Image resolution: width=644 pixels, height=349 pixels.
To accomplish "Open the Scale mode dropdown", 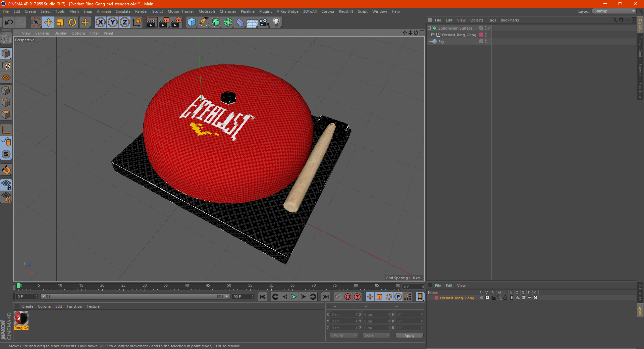I will [x=376, y=335].
